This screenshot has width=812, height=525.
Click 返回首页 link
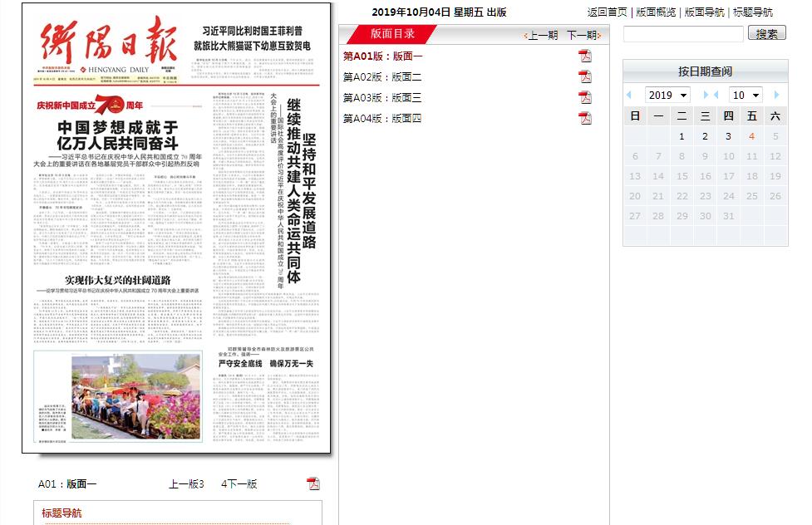tap(607, 12)
